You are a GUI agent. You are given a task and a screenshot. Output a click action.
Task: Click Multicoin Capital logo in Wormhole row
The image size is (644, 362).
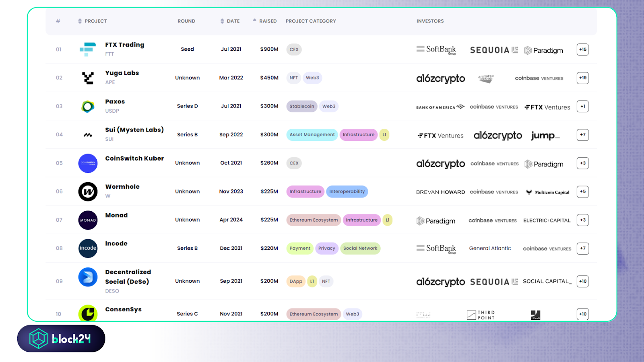pos(548,192)
